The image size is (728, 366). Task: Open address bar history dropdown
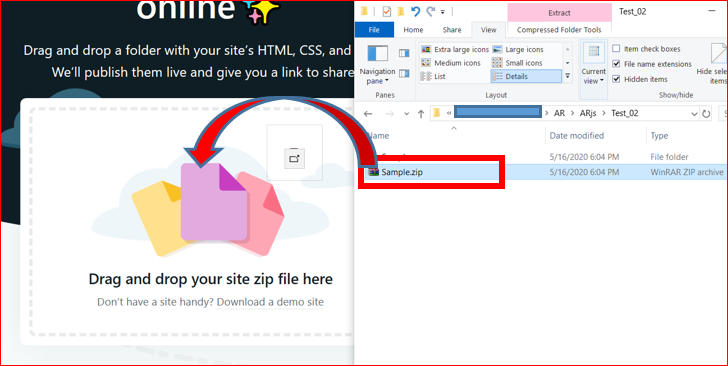click(694, 114)
